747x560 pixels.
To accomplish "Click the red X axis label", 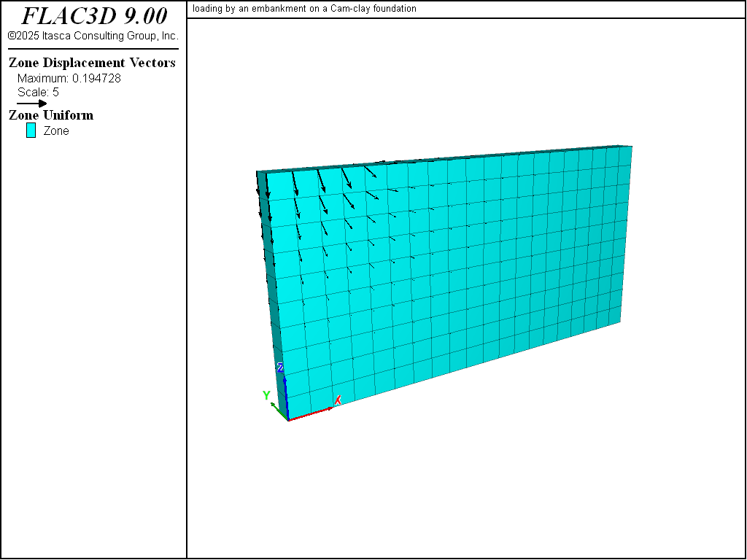I will [338, 400].
